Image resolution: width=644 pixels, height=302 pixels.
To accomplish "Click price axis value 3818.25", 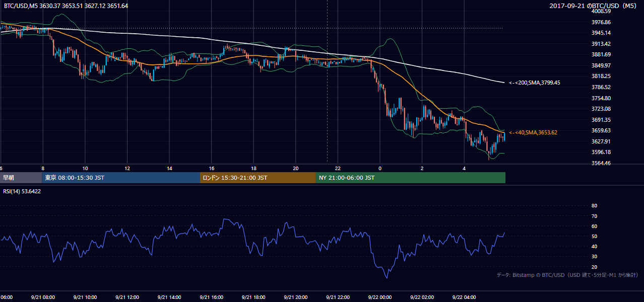I will (601, 76).
